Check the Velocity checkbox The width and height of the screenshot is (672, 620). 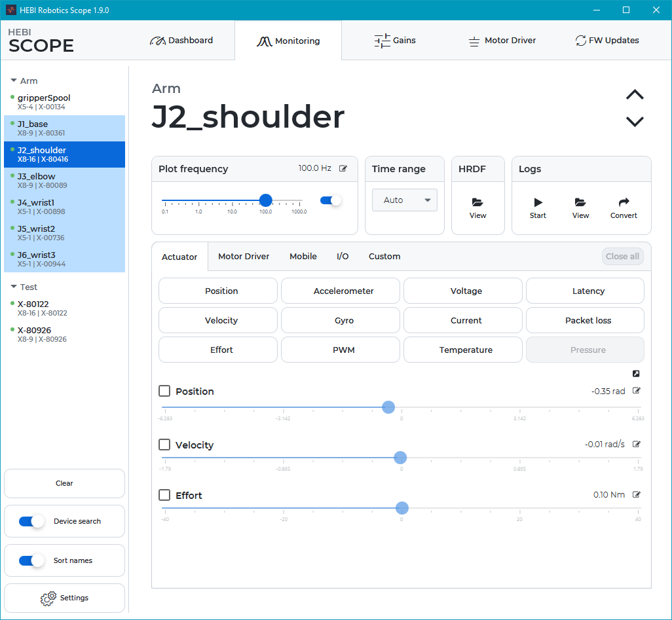164,445
